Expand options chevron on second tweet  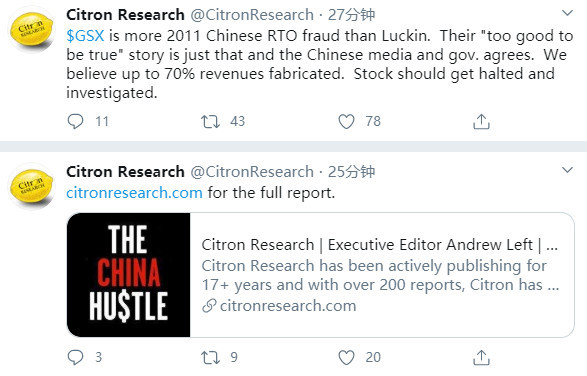tap(568, 170)
